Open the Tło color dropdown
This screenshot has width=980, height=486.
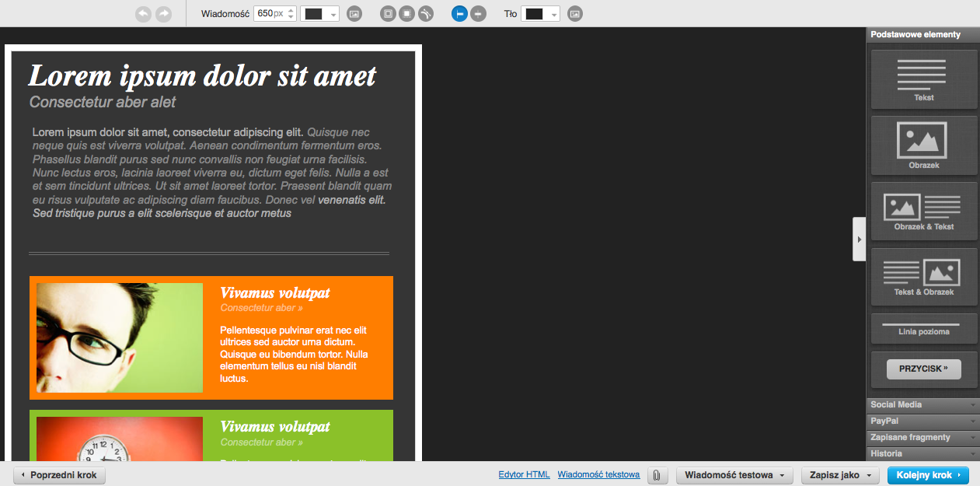pos(553,14)
